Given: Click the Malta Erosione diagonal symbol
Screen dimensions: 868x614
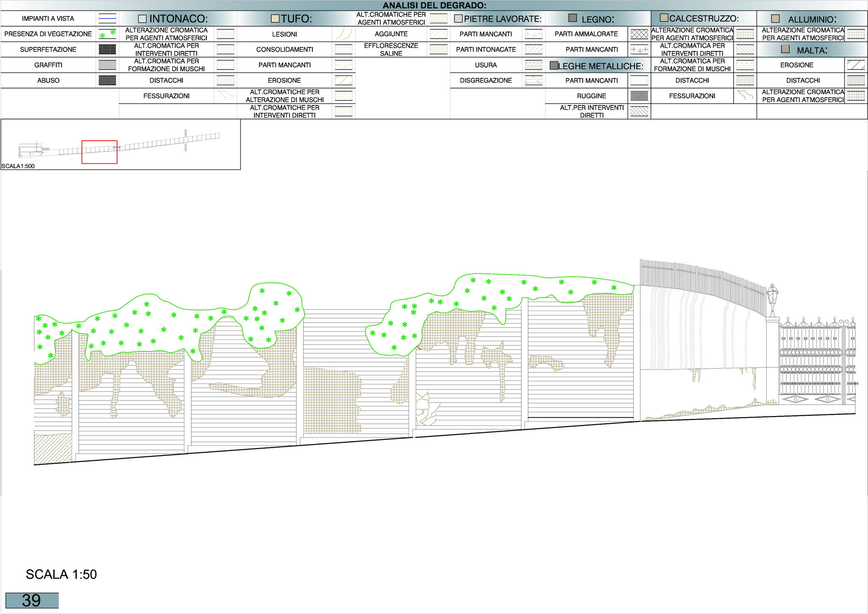Looking at the screenshot, I should [856, 65].
